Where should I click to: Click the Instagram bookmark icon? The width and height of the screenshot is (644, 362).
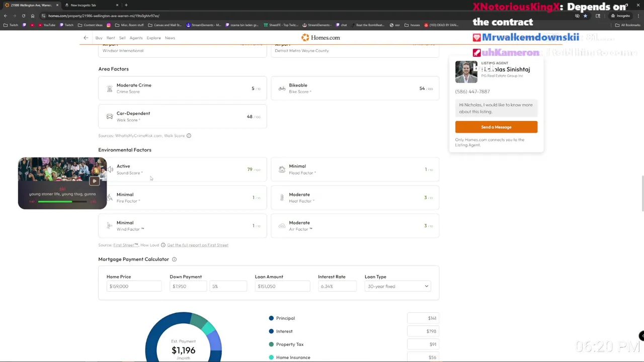point(109,25)
